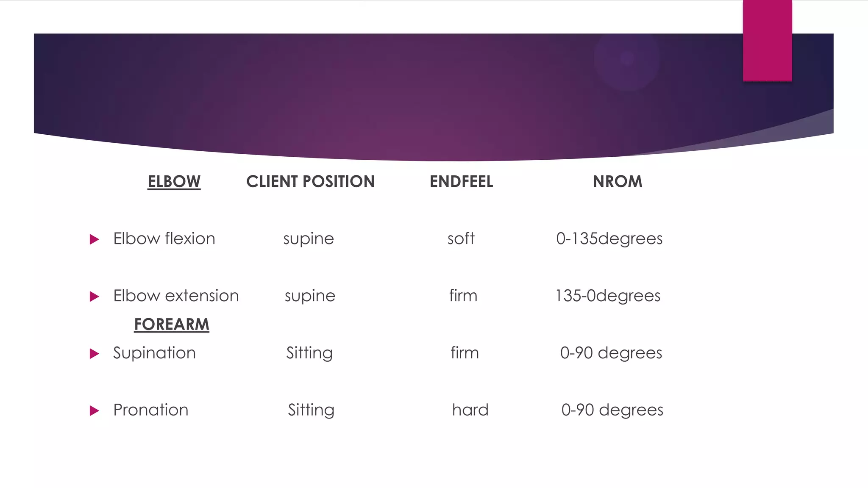Screen dimensions: 868x488
Task: Click 'firm' in the Elbow extension row
Action: pos(463,296)
